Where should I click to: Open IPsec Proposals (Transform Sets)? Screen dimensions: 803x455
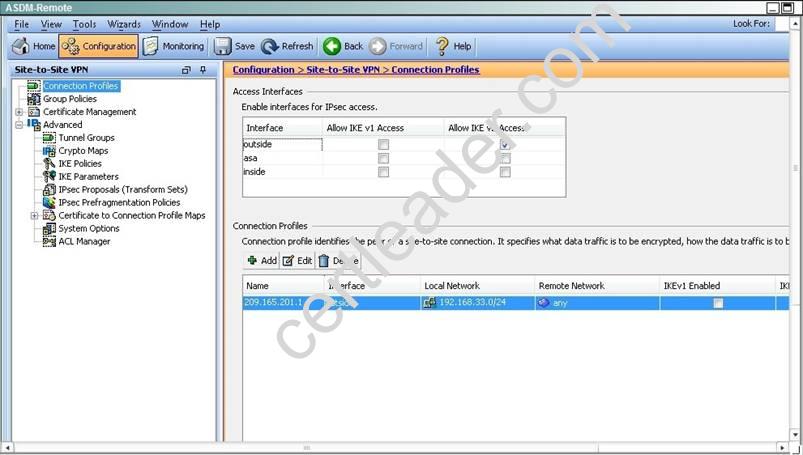(x=123, y=190)
